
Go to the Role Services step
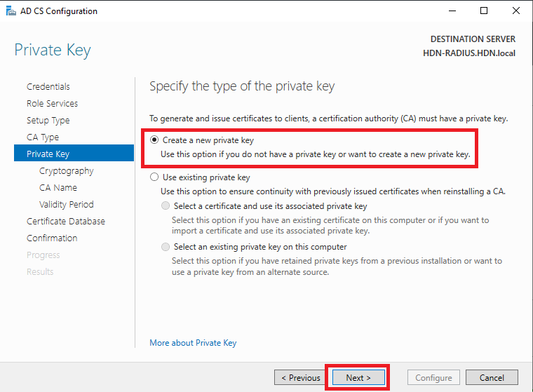[53, 103]
